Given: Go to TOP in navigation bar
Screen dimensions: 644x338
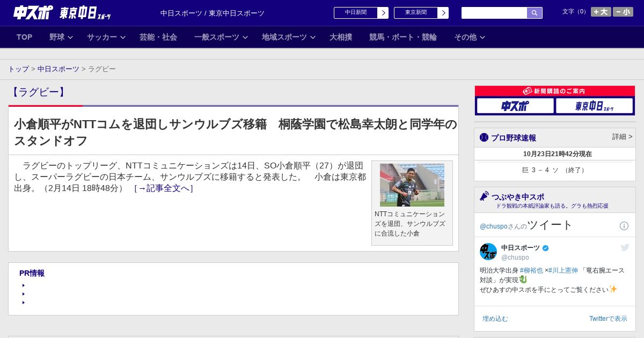Looking at the screenshot, I should click(25, 37).
